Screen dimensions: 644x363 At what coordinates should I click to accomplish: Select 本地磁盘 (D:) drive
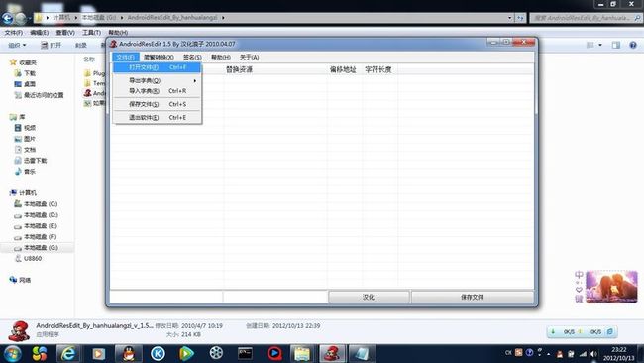(x=41, y=215)
